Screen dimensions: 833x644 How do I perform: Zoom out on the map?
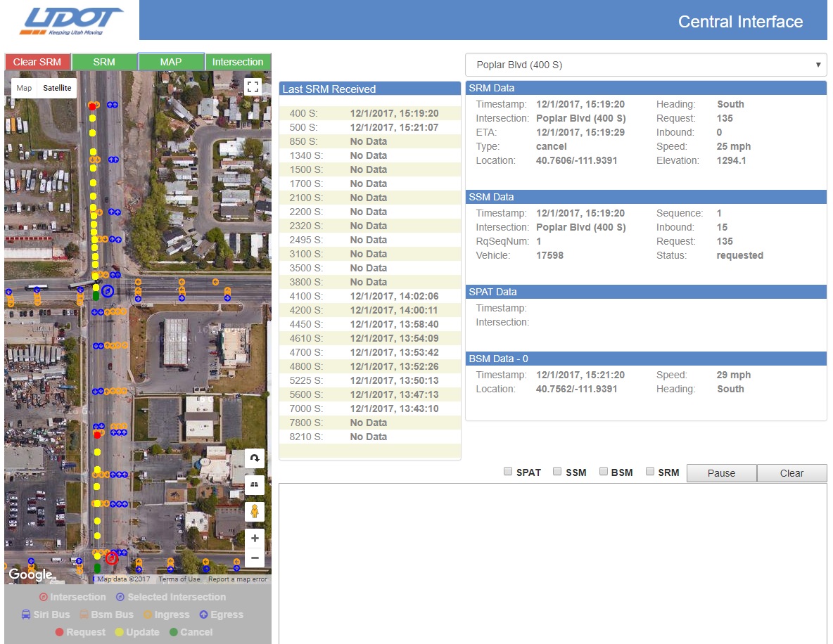point(255,558)
